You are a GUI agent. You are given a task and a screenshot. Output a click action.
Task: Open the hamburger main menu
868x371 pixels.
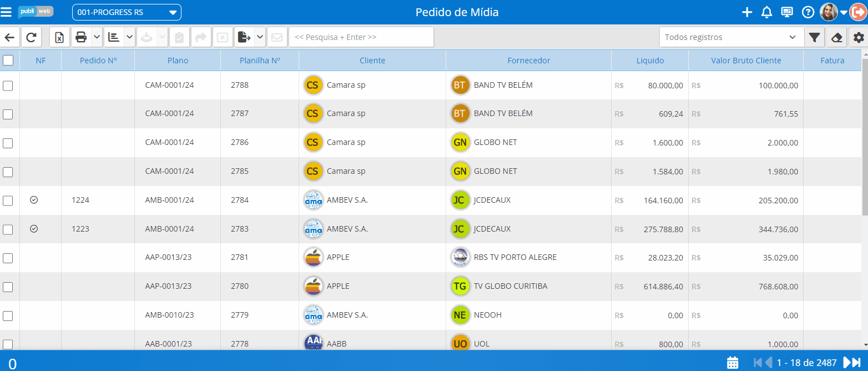click(x=6, y=12)
